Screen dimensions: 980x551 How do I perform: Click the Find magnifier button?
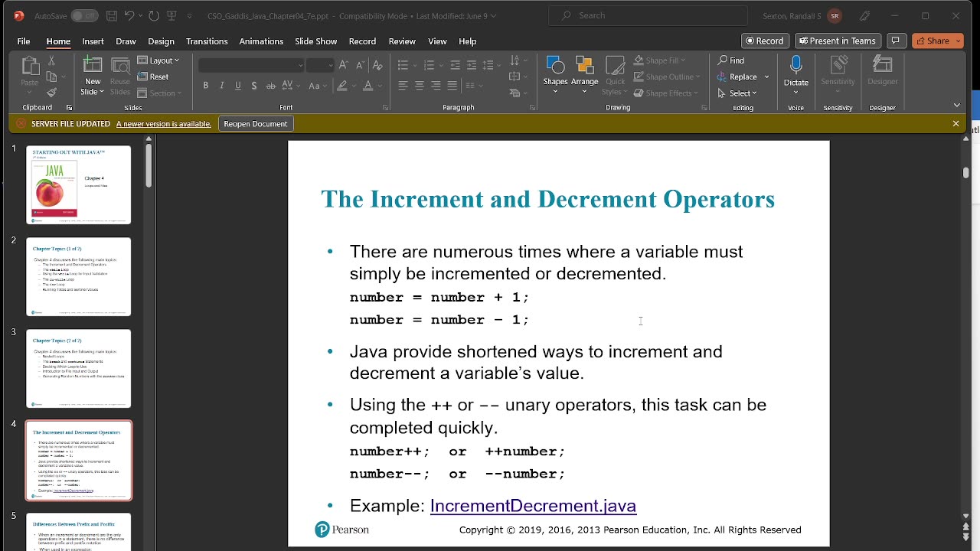tap(731, 60)
